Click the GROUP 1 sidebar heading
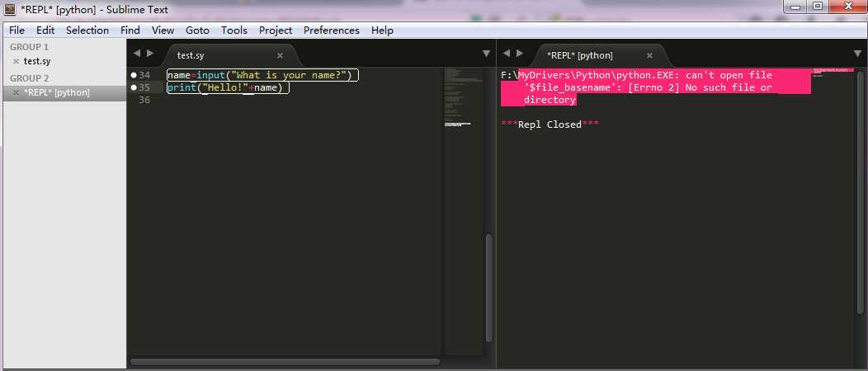The width and height of the screenshot is (868, 371). pos(29,47)
